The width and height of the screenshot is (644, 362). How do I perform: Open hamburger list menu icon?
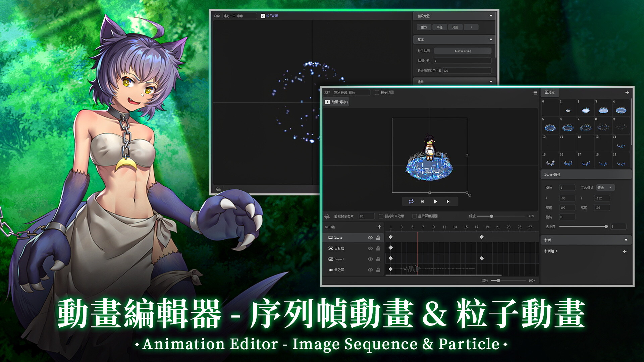click(535, 93)
